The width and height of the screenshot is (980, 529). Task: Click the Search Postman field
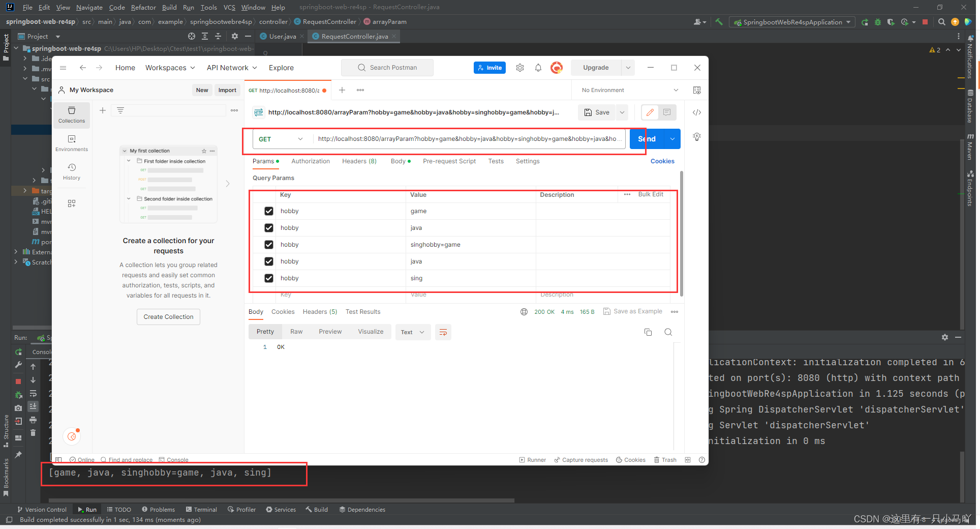(x=387, y=68)
